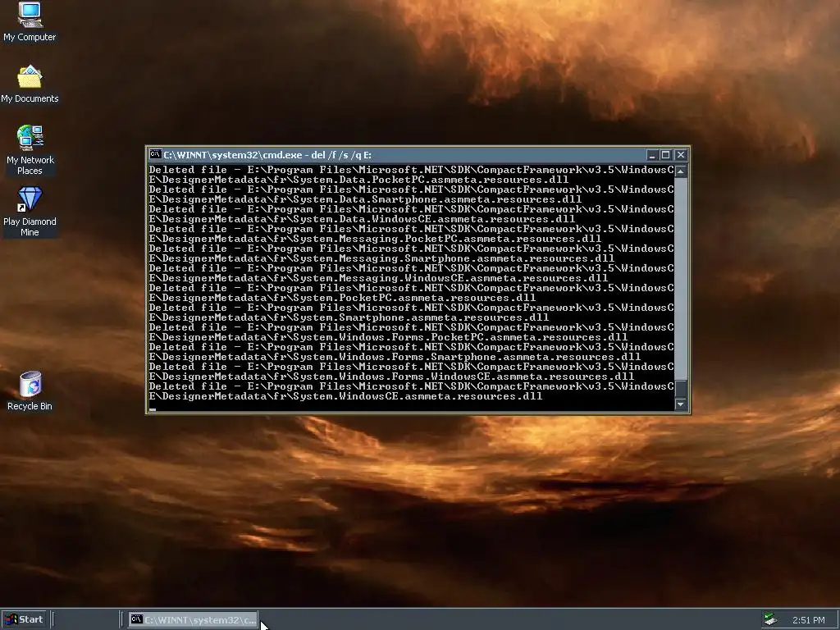Open the Start menu
Viewport: 840px width, 630px height.
[25, 619]
